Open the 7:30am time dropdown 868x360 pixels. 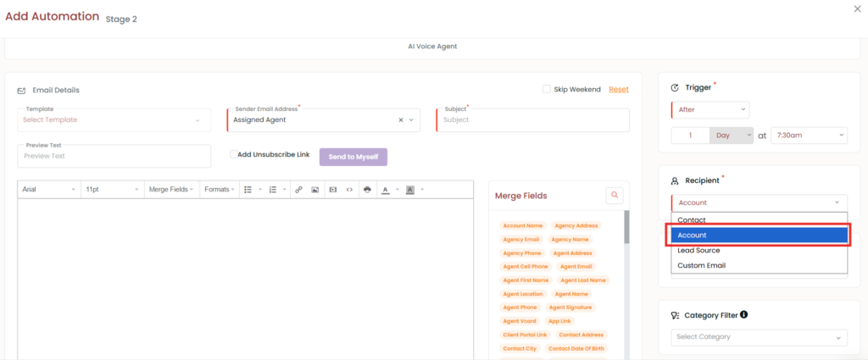[x=809, y=135]
